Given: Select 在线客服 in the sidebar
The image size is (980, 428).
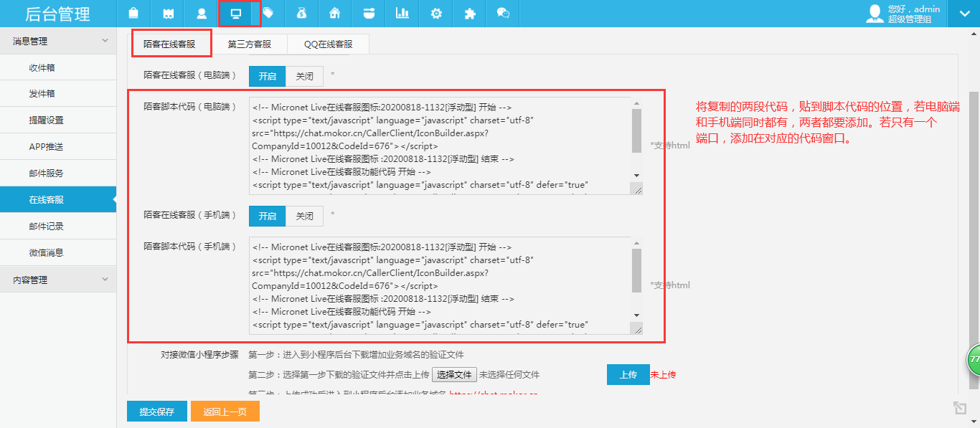Looking at the screenshot, I should click(x=58, y=200).
